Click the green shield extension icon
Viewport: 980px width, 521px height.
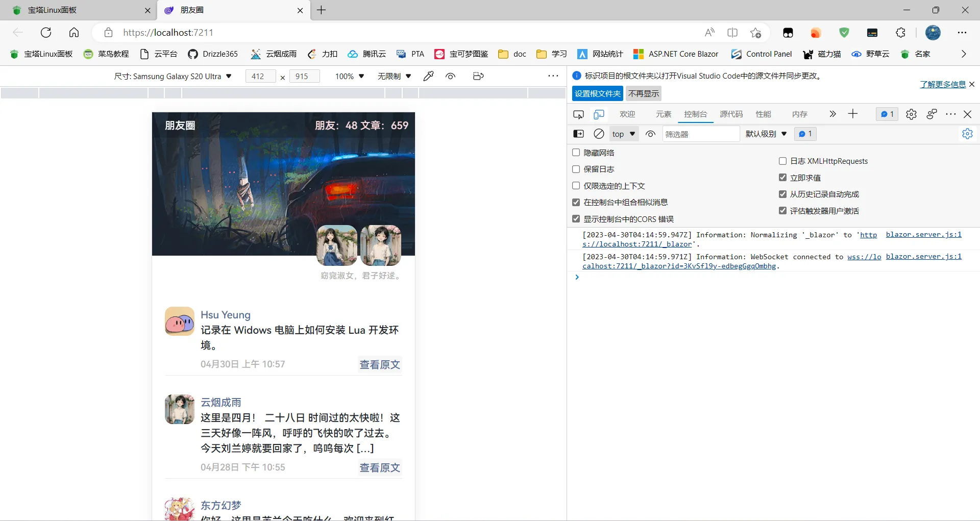tap(844, 33)
